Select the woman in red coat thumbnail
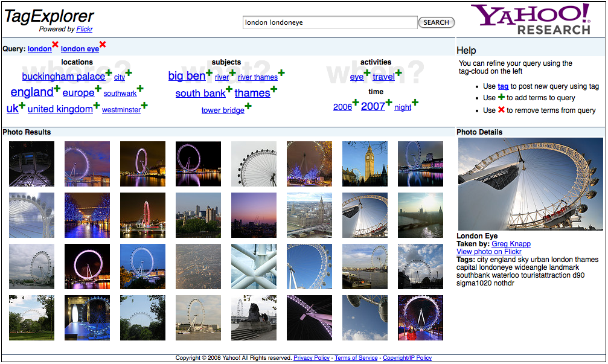Screen dimensions: 608x364 pos(420,318)
